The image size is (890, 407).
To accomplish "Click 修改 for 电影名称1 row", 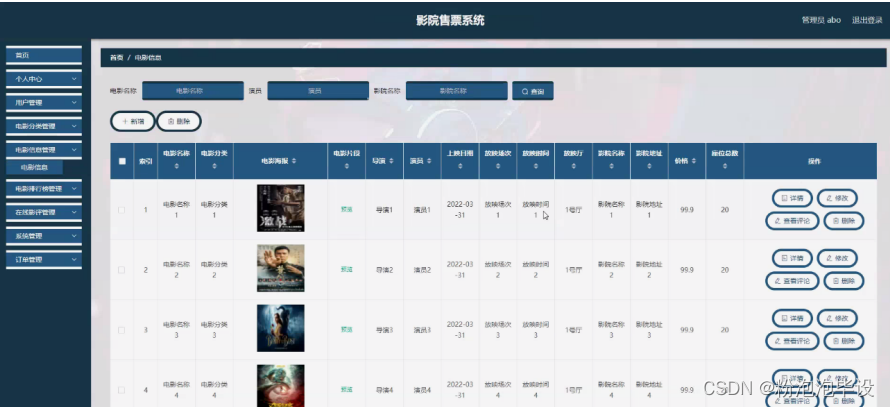I will tap(837, 198).
